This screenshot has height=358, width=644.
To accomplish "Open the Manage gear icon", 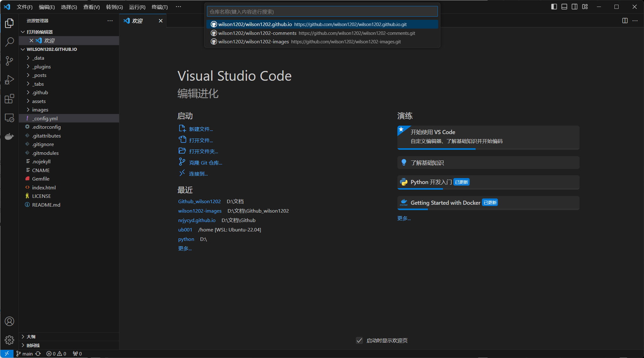I will pyautogui.click(x=9, y=340).
